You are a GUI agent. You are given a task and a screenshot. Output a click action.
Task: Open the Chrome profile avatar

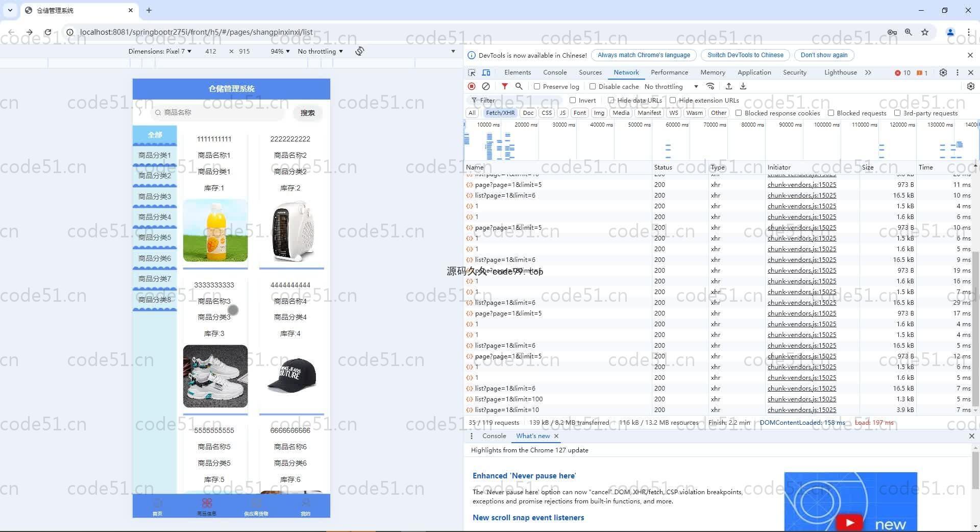[950, 32]
